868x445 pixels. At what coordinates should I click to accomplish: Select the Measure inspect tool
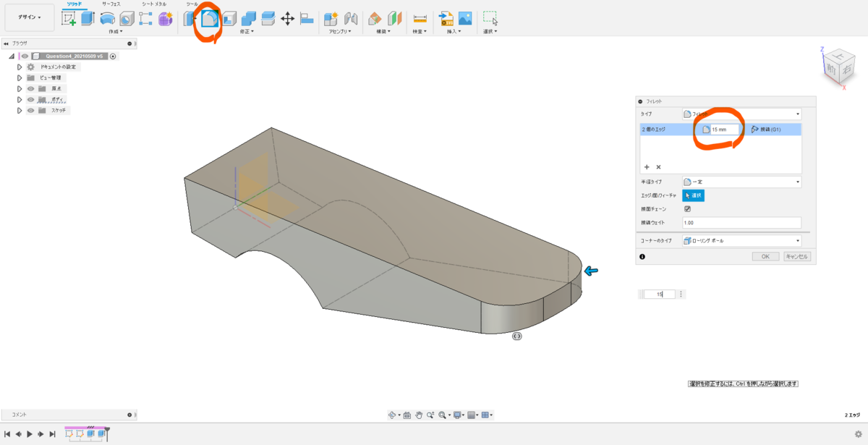click(x=420, y=19)
